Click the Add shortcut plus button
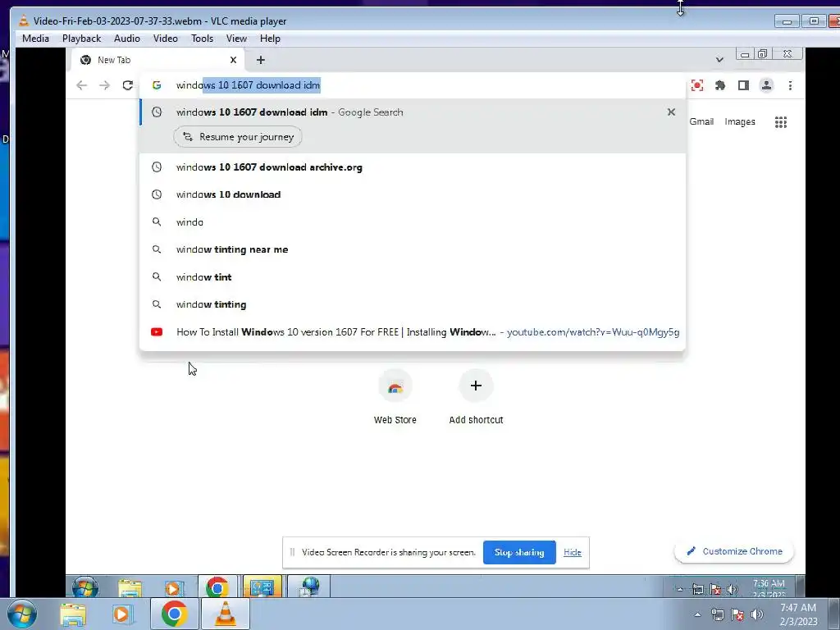 click(476, 386)
